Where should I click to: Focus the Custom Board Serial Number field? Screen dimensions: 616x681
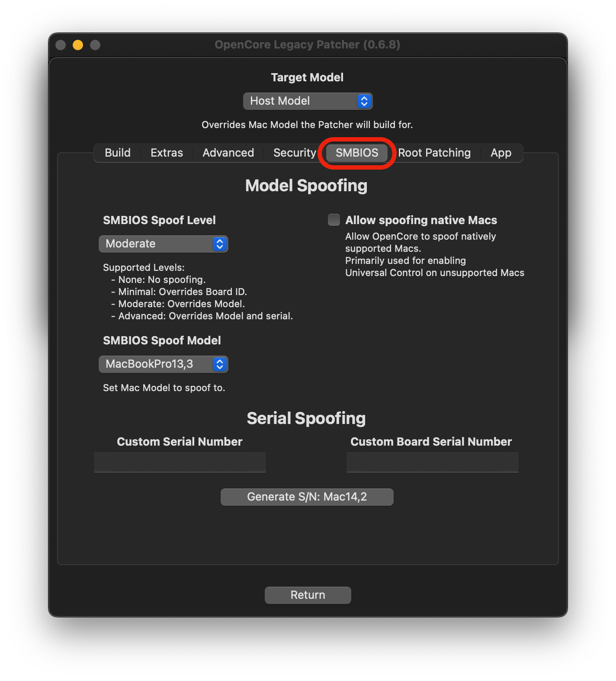click(x=432, y=463)
